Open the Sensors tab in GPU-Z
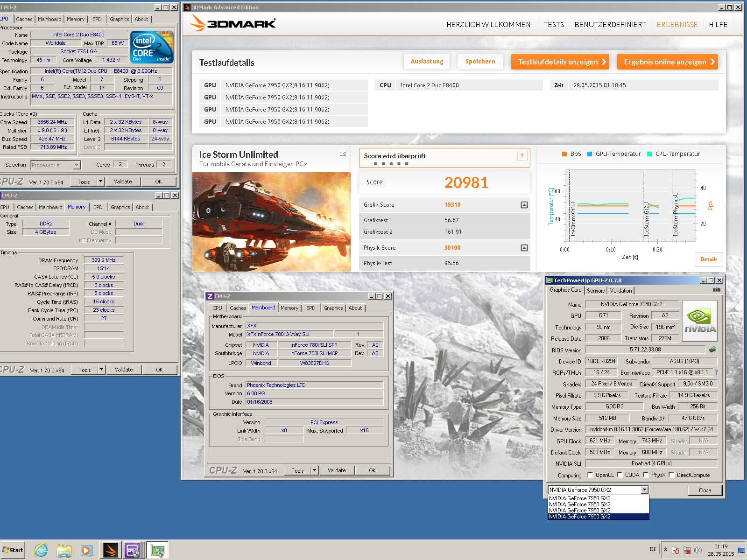Screen dimensions: 747x560 [596, 290]
